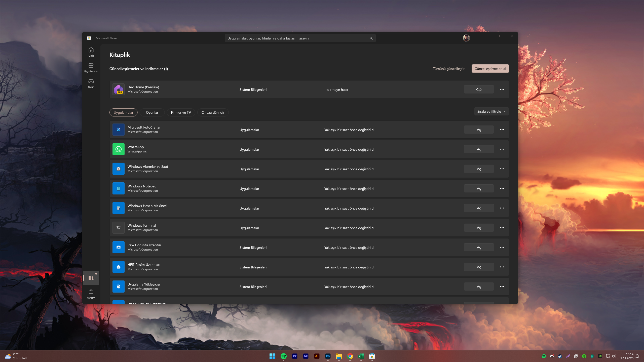Open more options menu for Windows Terminal

pos(502,228)
